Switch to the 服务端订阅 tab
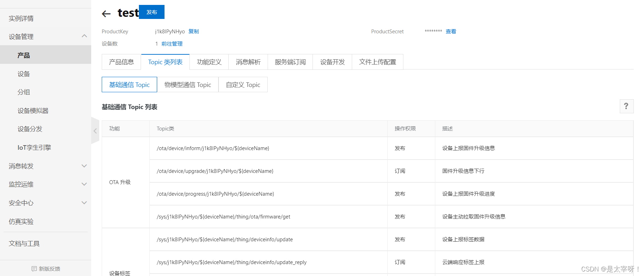This screenshot has height=276, width=644. pyautogui.click(x=290, y=62)
